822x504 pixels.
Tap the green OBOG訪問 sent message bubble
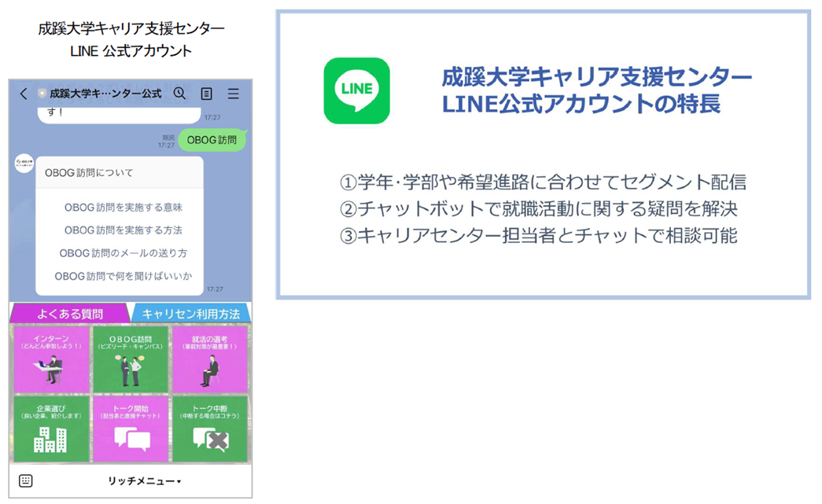[212, 140]
